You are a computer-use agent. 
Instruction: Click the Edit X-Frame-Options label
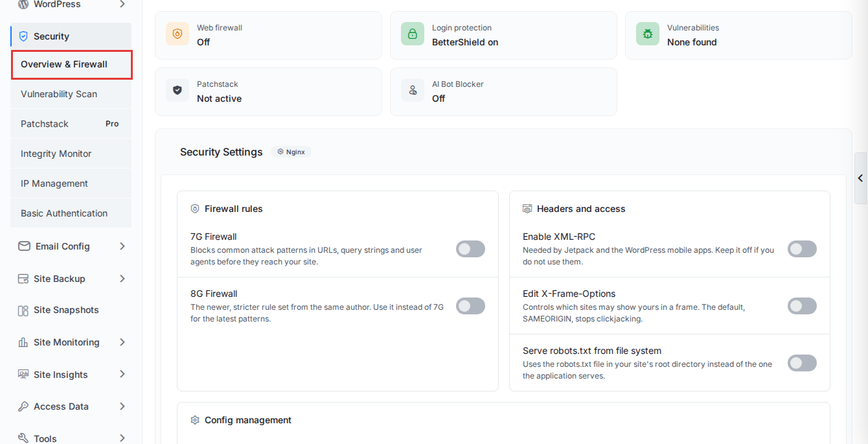click(569, 294)
